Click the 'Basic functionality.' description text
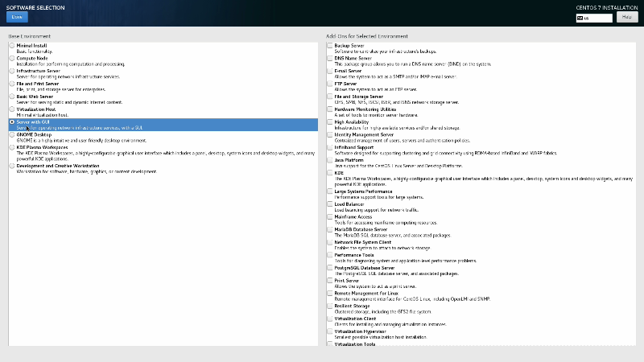Viewport: 644px width, 362px height. click(35, 51)
